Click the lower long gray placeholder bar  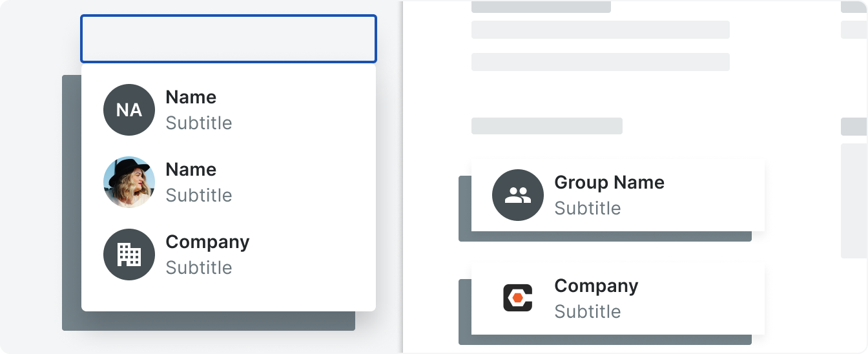[600, 62]
